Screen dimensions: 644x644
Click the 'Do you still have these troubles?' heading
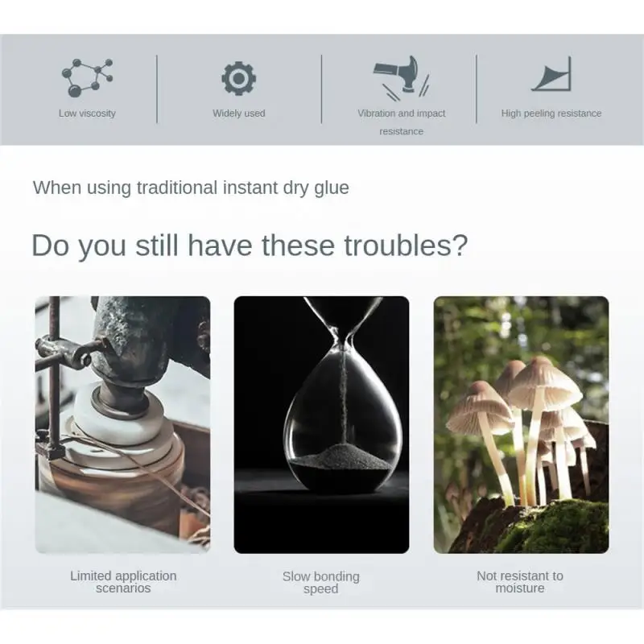click(250, 246)
